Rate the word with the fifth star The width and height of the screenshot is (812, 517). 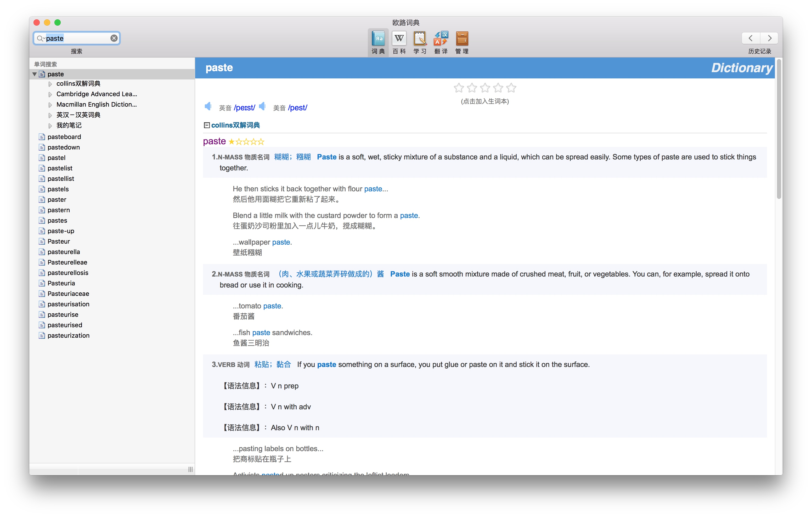(511, 88)
